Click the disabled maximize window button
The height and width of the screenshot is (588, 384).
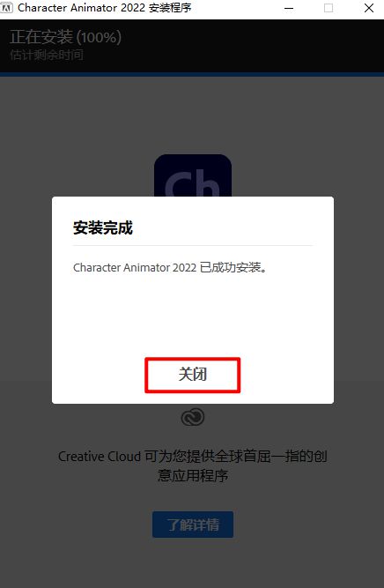[329, 8]
